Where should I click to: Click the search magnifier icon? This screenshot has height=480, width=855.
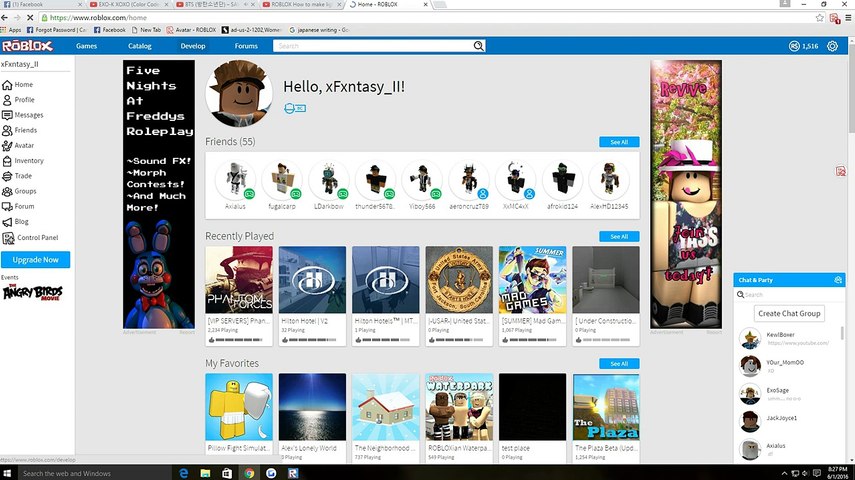coord(478,46)
